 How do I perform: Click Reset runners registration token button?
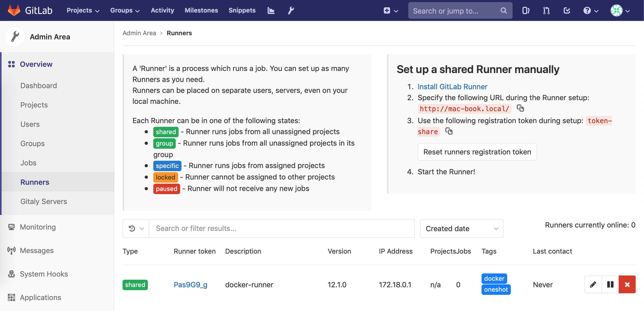[477, 152]
